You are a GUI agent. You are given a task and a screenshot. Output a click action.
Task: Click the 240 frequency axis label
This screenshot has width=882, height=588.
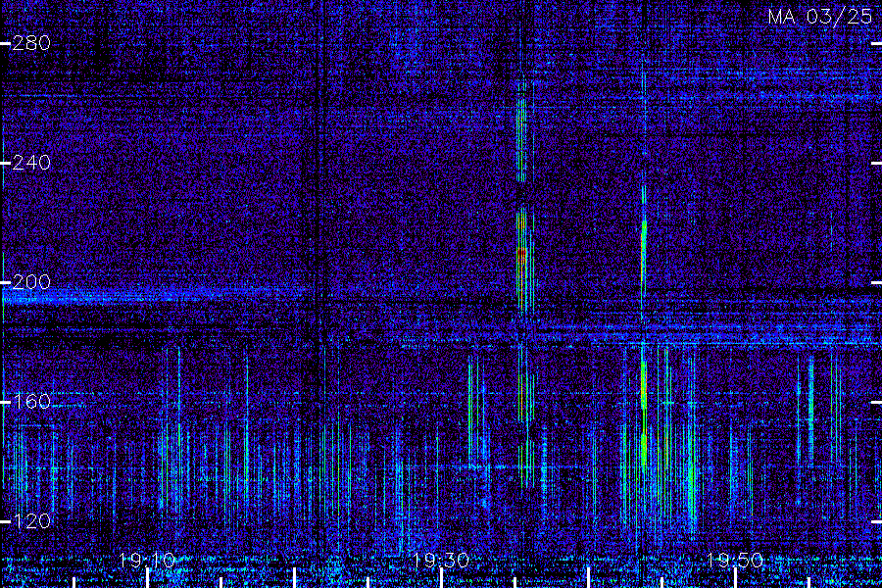pos(31,163)
